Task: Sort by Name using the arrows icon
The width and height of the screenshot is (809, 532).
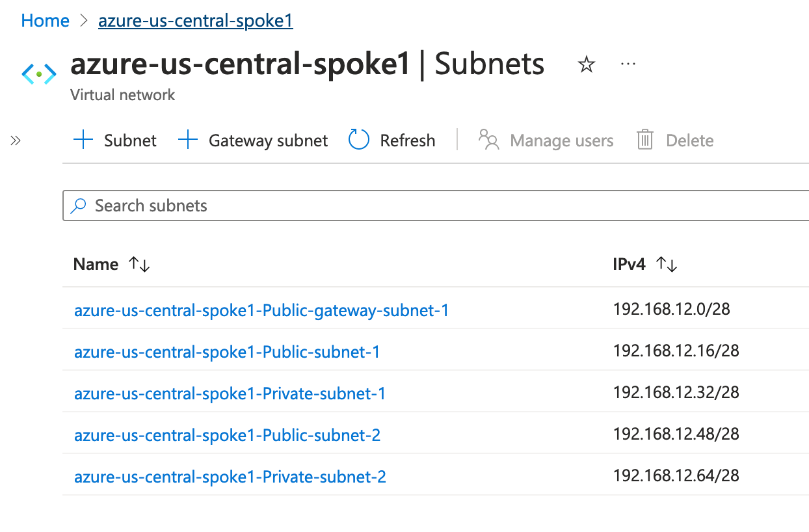Action: (139, 264)
